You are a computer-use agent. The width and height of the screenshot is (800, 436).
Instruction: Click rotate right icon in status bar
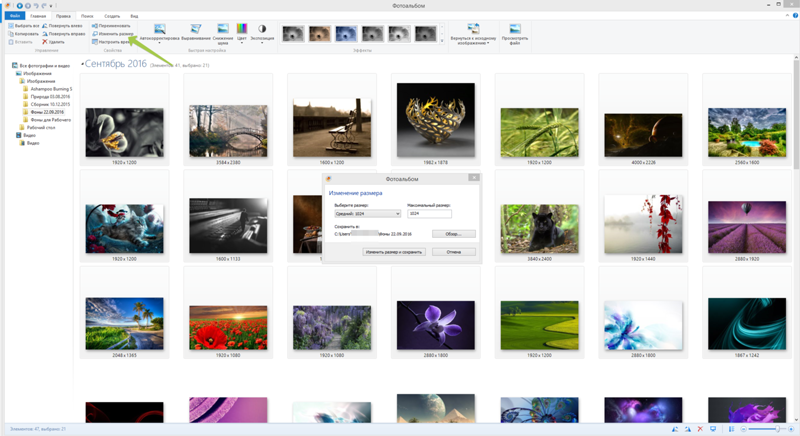tap(688, 429)
